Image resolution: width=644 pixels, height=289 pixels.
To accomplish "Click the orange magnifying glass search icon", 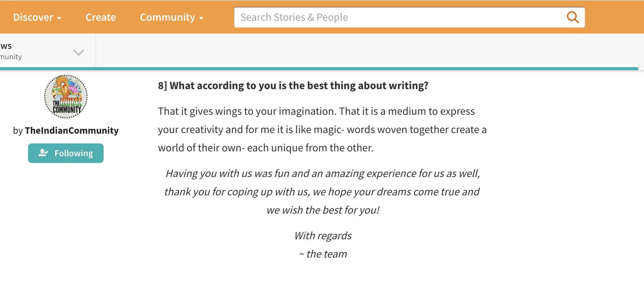I will tap(573, 17).
